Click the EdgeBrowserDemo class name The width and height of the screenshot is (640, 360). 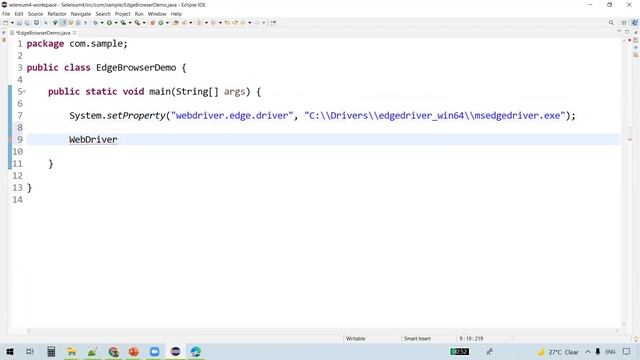(136, 68)
